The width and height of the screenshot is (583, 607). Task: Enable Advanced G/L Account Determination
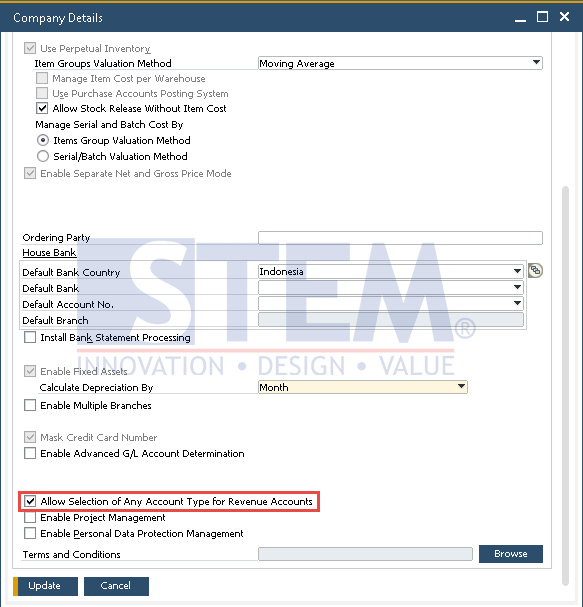click(x=30, y=453)
